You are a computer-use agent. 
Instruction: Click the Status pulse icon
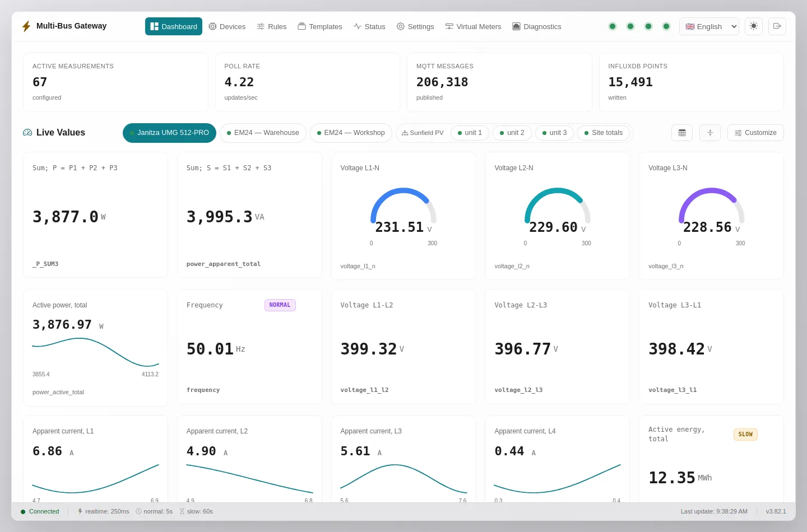click(358, 26)
